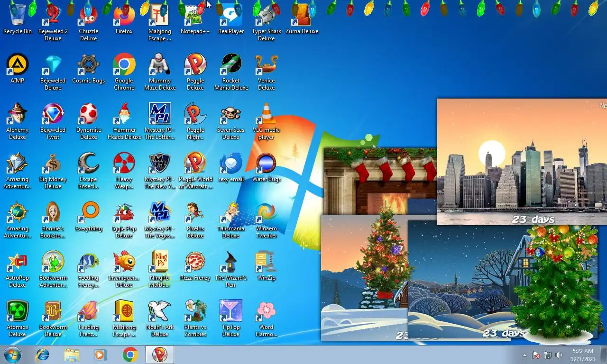
Task: Click the Show desktop strip on the taskbar
Action: click(604, 355)
